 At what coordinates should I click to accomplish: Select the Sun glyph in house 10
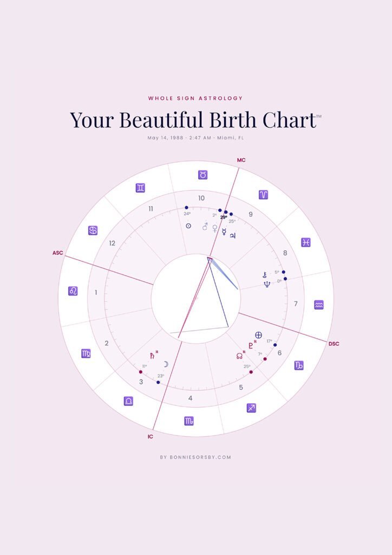point(188,226)
